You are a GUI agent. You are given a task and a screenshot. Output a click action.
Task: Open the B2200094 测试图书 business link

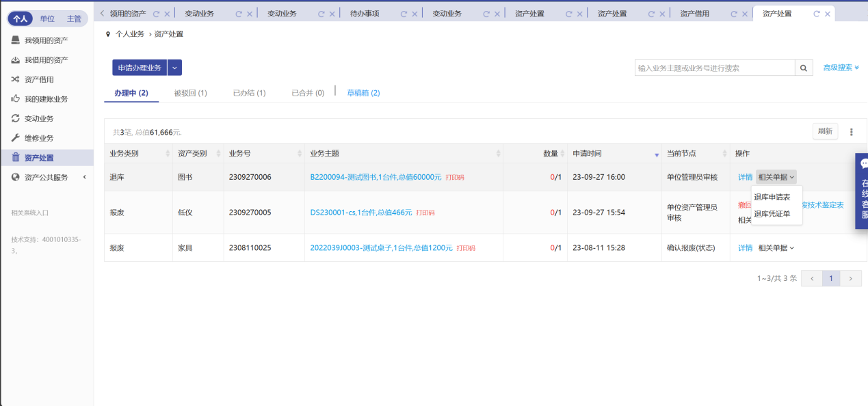[x=376, y=177]
